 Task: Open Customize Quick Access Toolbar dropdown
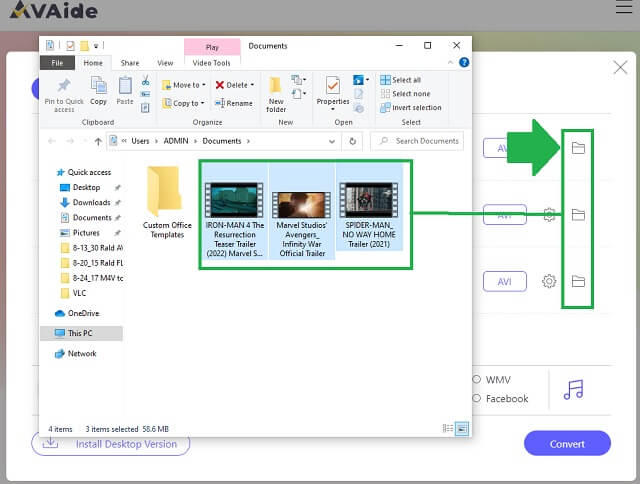click(96, 46)
